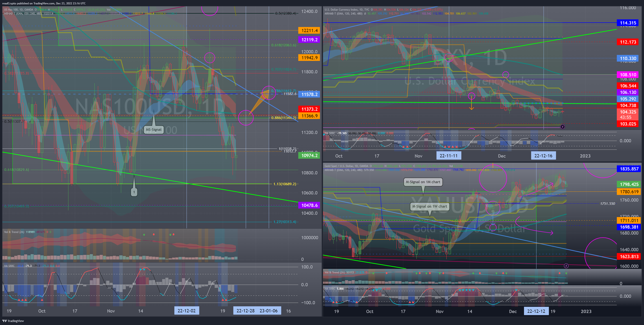Click the 11578.2 blue price label

pos(309,94)
